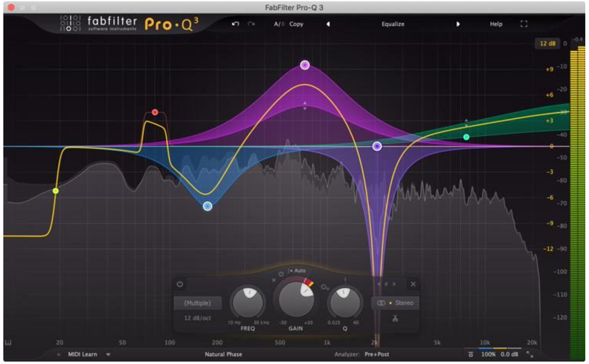Go to the previous preset arrow
Image resolution: width=589 pixels, height=364 pixels.
point(328,24)
